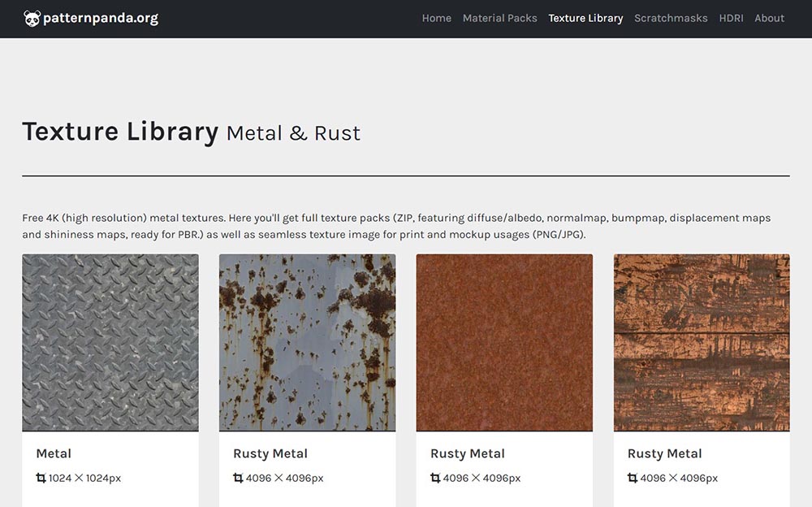Click crop icon on orange Rusty Metal card
This screenshot has height=507, width=812.
point(435,478)
